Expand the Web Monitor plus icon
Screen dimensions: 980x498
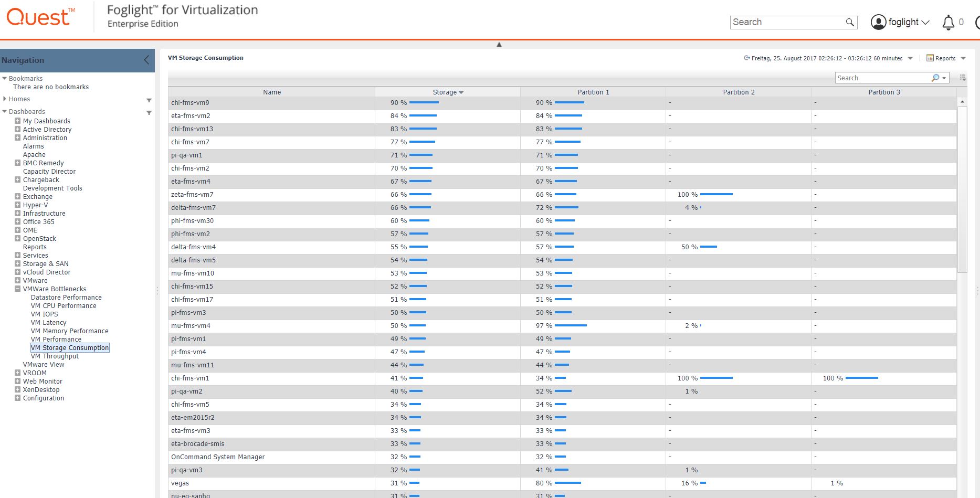(x=17, y=381)
